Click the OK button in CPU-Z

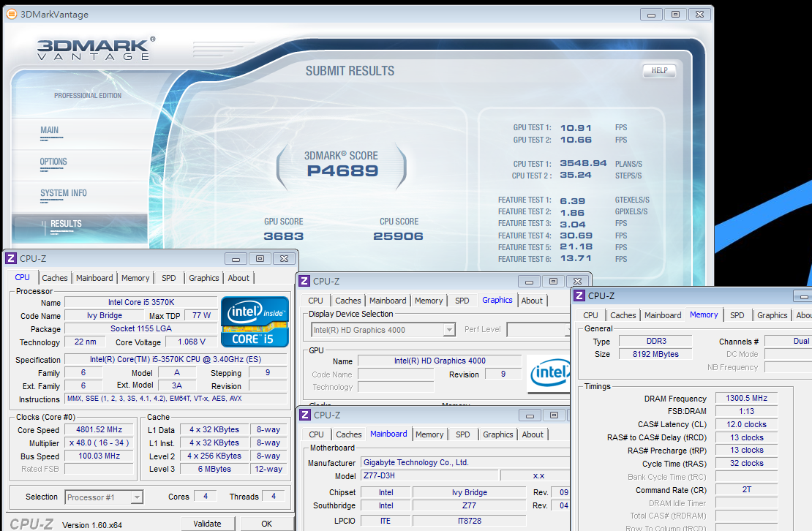(x=266, y=524)
